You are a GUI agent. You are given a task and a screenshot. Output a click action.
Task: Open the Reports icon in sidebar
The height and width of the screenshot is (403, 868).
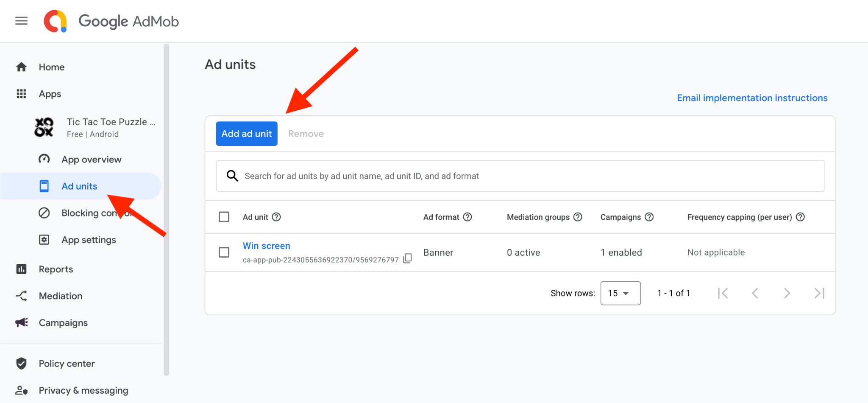21,269
